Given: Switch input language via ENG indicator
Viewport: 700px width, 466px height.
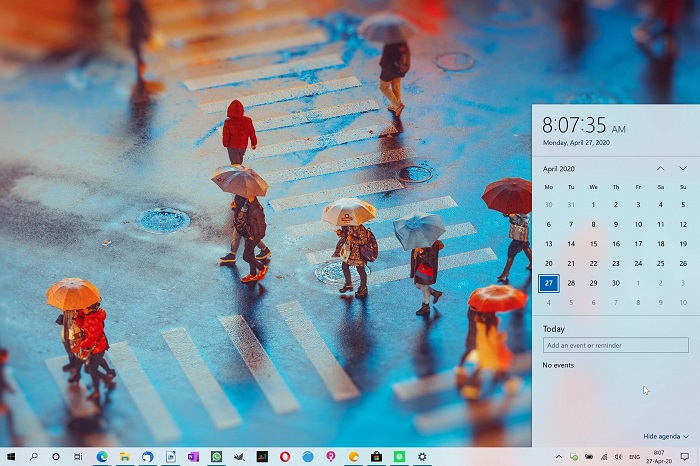Looking at the screenshot, I should (634, 456).
